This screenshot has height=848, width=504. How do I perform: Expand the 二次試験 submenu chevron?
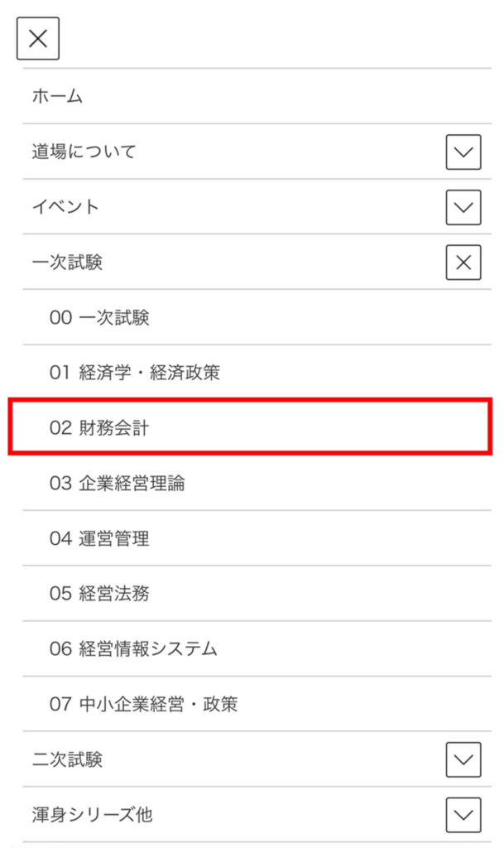point(463,759)
